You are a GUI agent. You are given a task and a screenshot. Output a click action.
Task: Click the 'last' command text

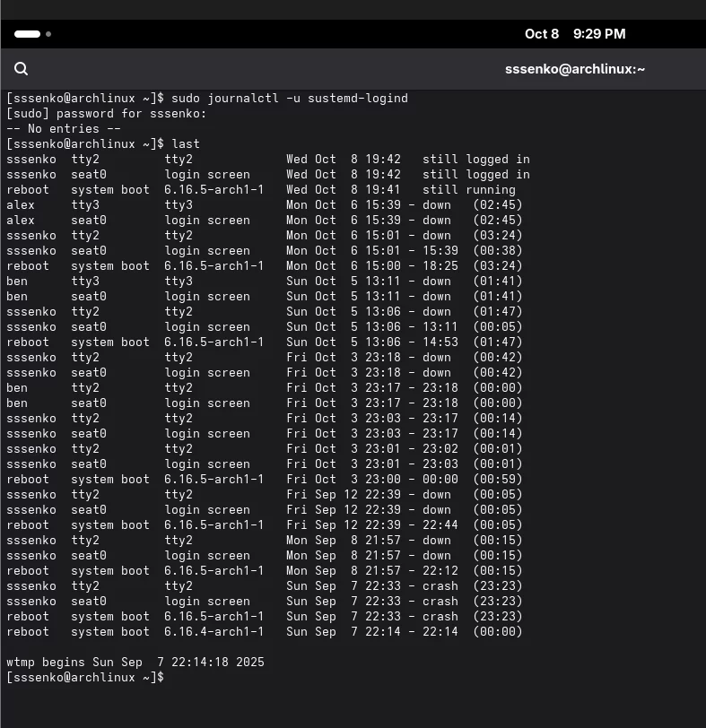tap(186, 143)
